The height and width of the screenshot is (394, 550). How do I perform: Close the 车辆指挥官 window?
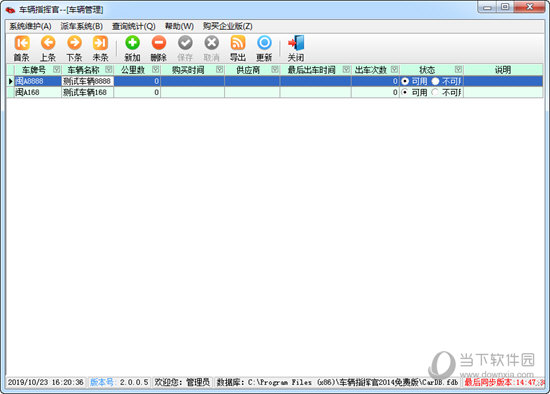coord(529,7)
